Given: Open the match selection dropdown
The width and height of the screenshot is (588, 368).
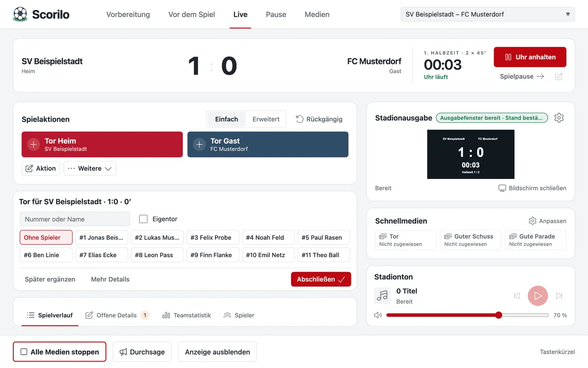Looking at the screenshot, I should 488,14.
